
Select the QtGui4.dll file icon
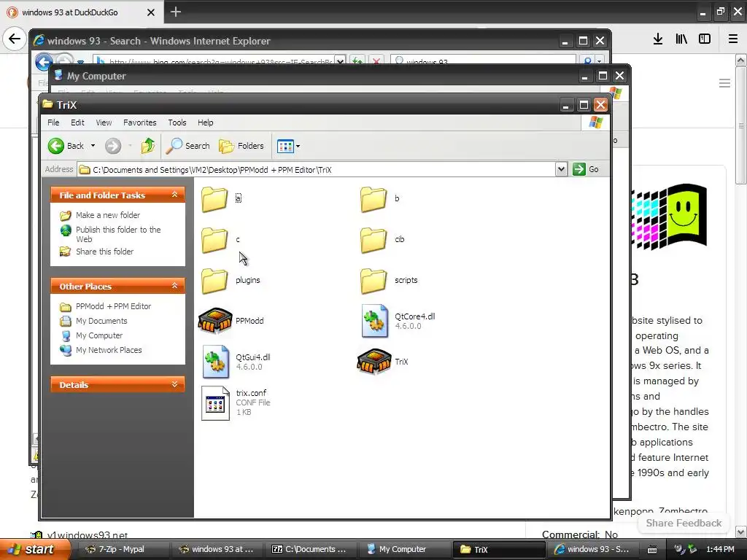click(x=215, y=362)
